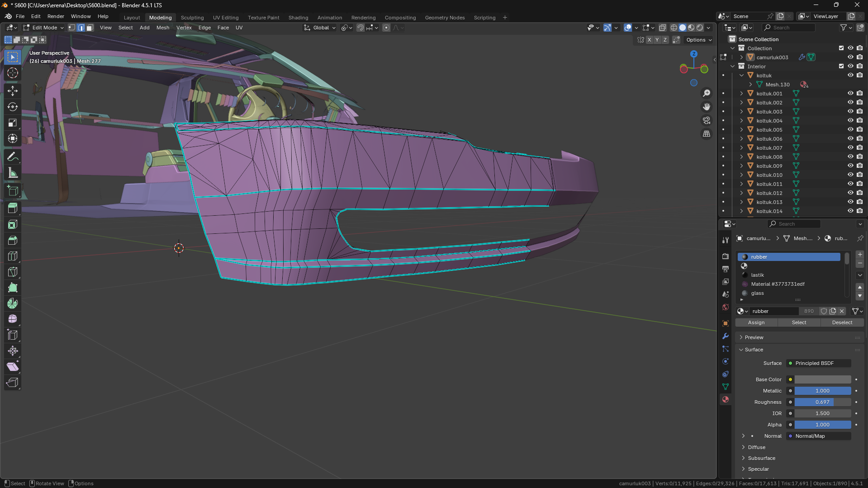This screenshot has width=868, height=488.
Task: Uncheck the Interior collection checkbox
Action: click(841, 66)
